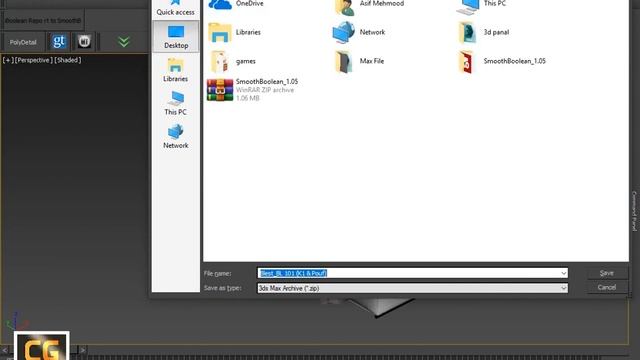Click timeline left scroll arrow
Viewport: 640px width, 360px height.
point(4,350)
